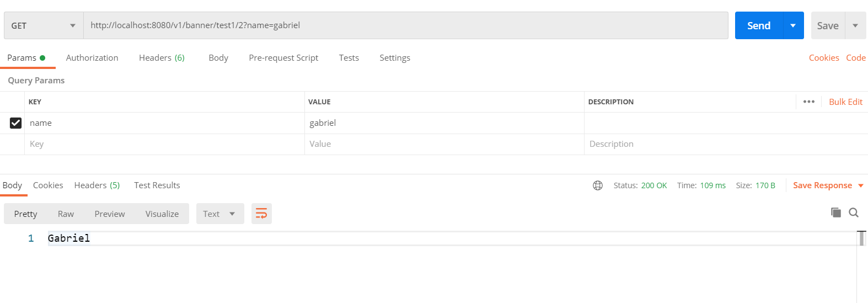Expand the GET method dropdown
This screenshot has width=868, height=303.
(44, 25)
